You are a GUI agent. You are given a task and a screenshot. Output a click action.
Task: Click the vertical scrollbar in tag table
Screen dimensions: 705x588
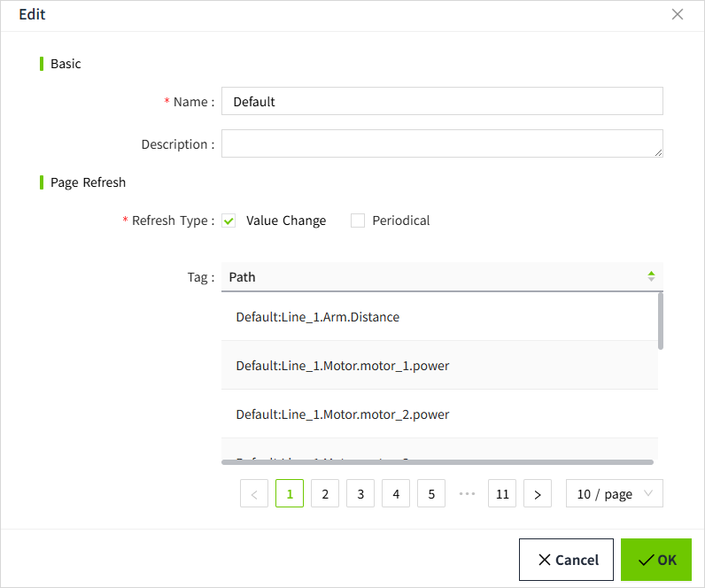coord(661,321)
